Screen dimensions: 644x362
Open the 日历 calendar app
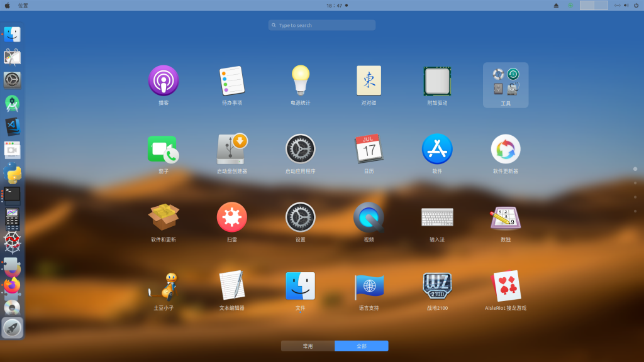tap(369, 150)
